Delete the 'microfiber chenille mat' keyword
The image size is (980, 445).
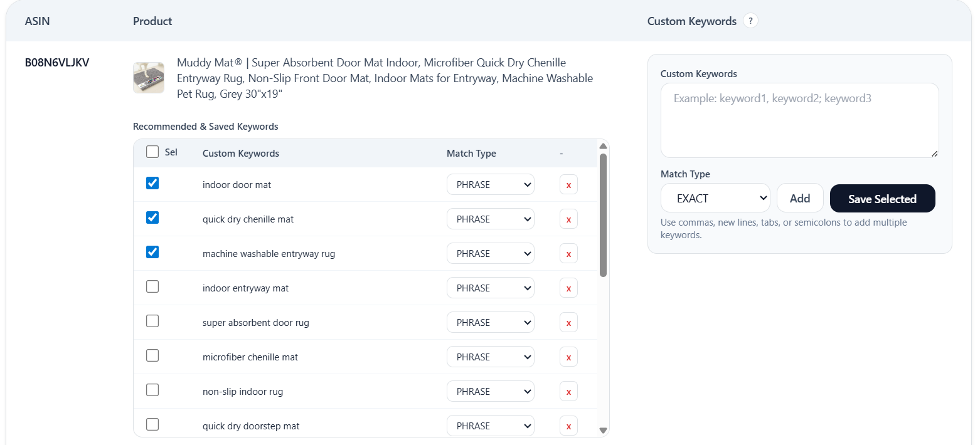[568, 357]
